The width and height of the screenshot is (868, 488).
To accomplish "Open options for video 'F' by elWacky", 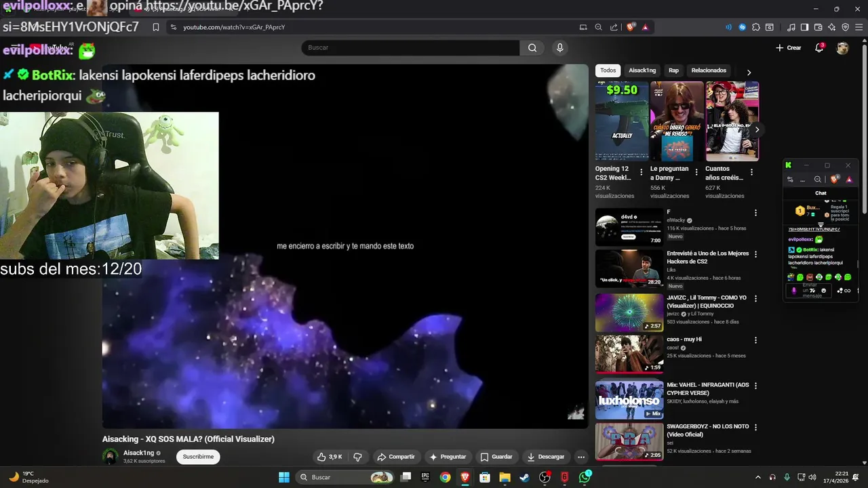I will point(755,213).
